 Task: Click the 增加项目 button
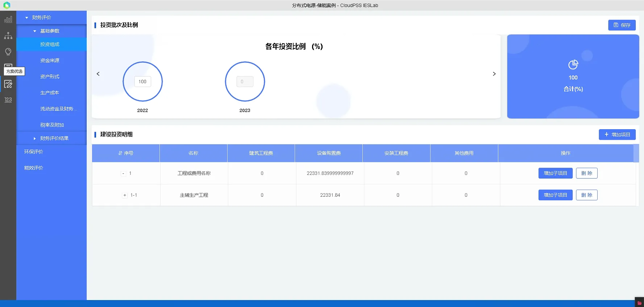click(617, 134)
